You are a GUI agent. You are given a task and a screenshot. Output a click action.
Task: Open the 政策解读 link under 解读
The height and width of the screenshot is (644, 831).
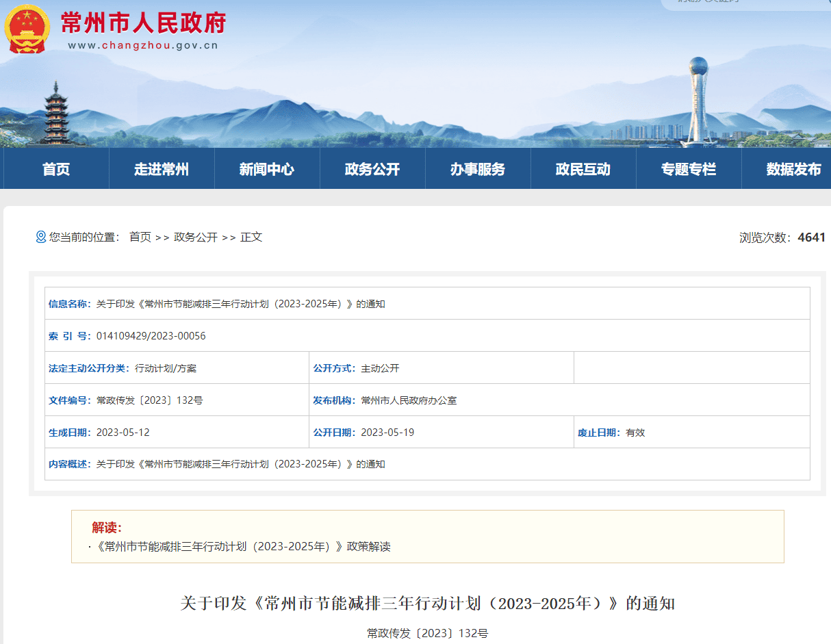click(x=244, y=546)
